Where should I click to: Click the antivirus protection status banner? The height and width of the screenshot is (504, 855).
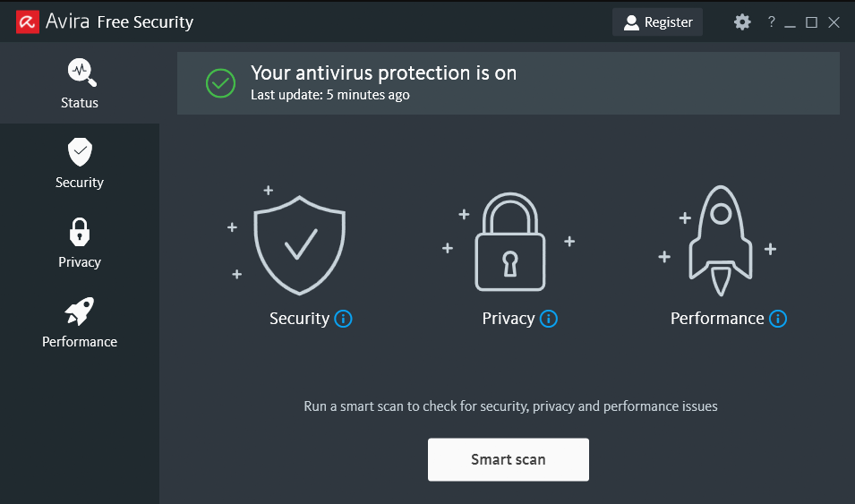click(x=509, y=83)
